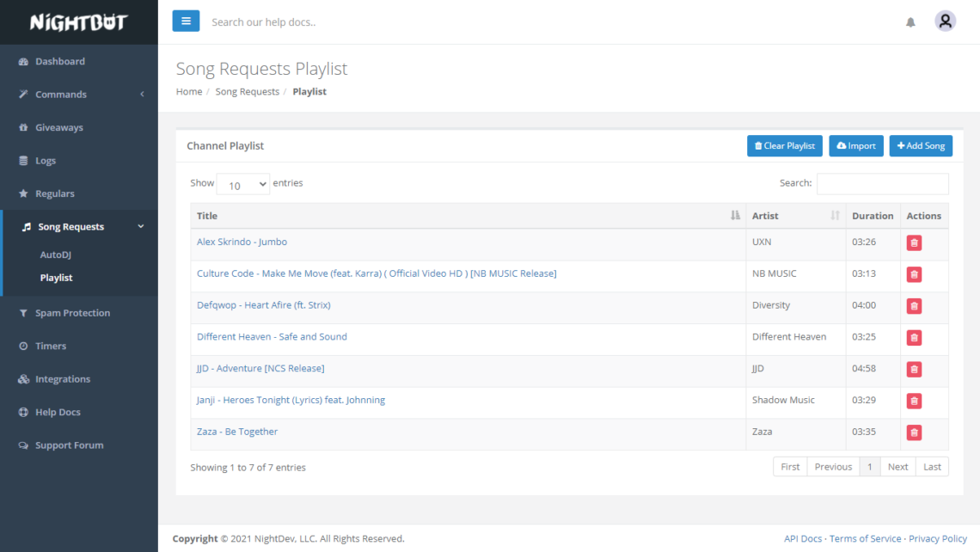Image resolution: width=980 pixels, height=552 pixels.
Task: Open the notifications bell
Action: coord(910,22)
